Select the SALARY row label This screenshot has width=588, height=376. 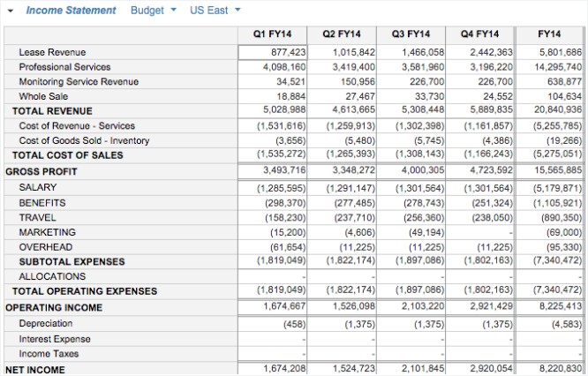[38, 187]
